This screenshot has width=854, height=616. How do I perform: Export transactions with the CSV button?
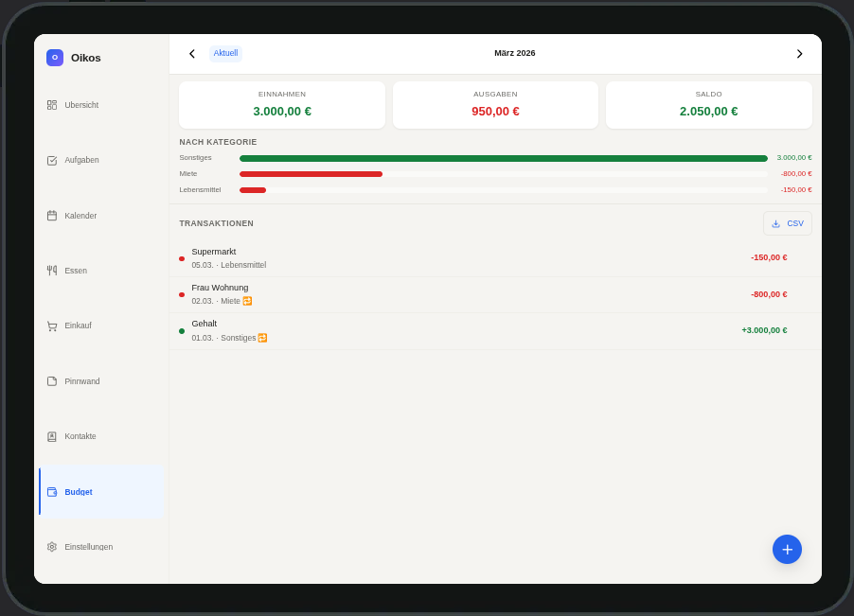pyautogui.click(x=788, y=223)
